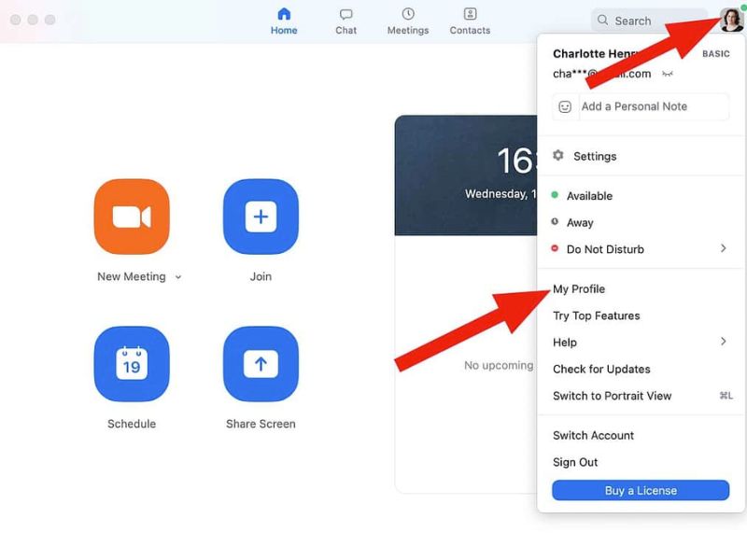Image resolution: width=747 pixels, height=560 pixels.
Task: Click the Schedule label
Action: tap(132, 424)
